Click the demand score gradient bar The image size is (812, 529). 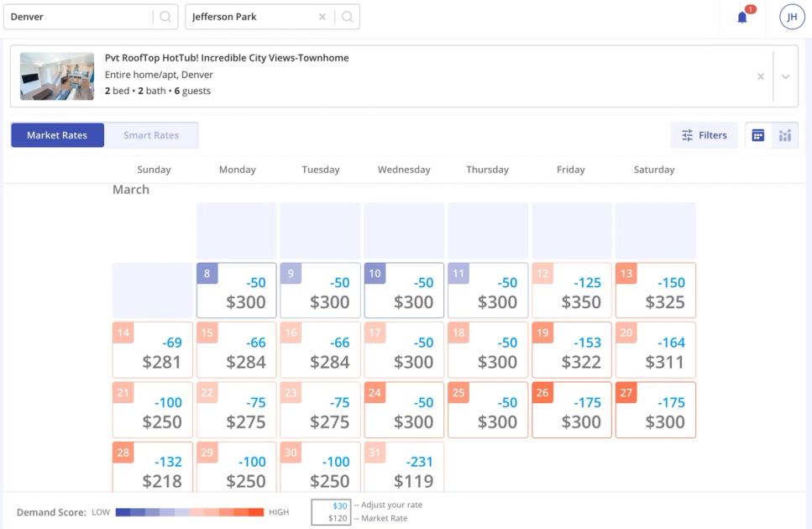(x=188, y=511)
